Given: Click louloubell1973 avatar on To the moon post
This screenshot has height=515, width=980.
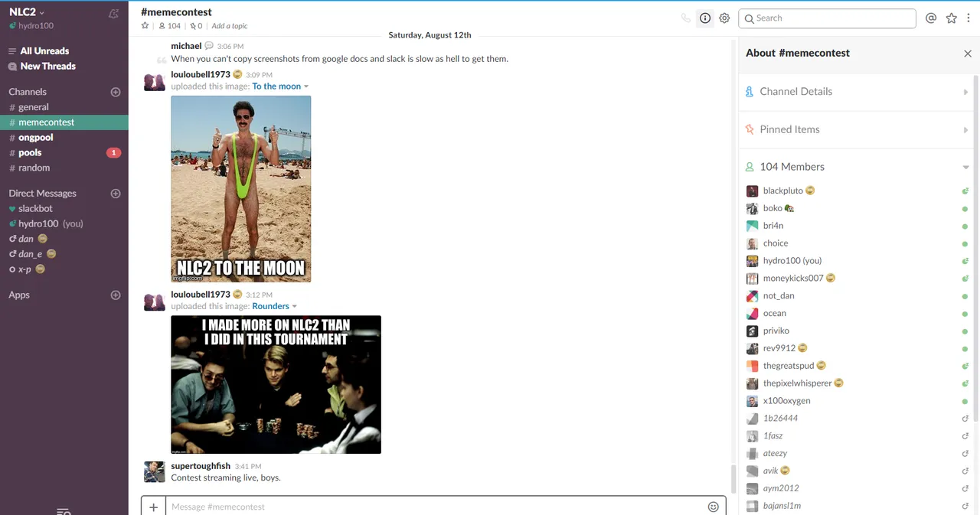Looking at the screenshot, I should point(155,82).
